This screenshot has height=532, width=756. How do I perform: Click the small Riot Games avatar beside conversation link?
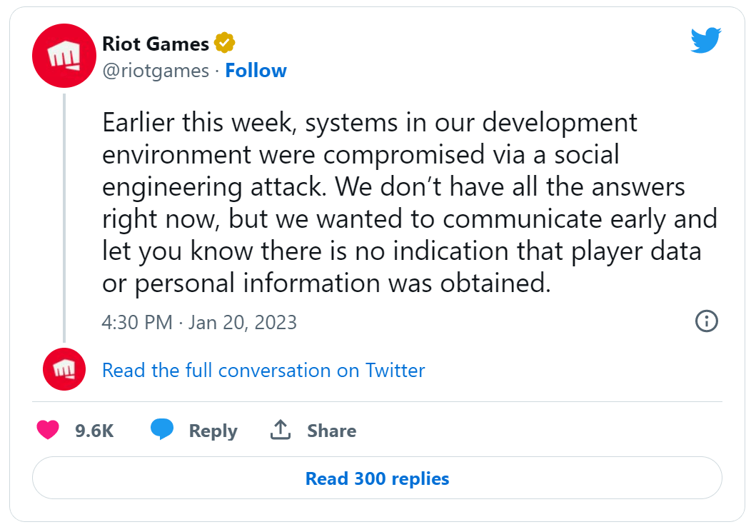point(64,369)
